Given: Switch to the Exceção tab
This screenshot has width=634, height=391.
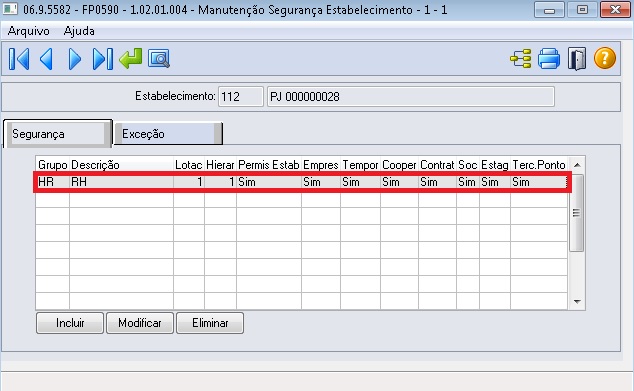Looking at the screenshot, I should [x=168, y=134].
